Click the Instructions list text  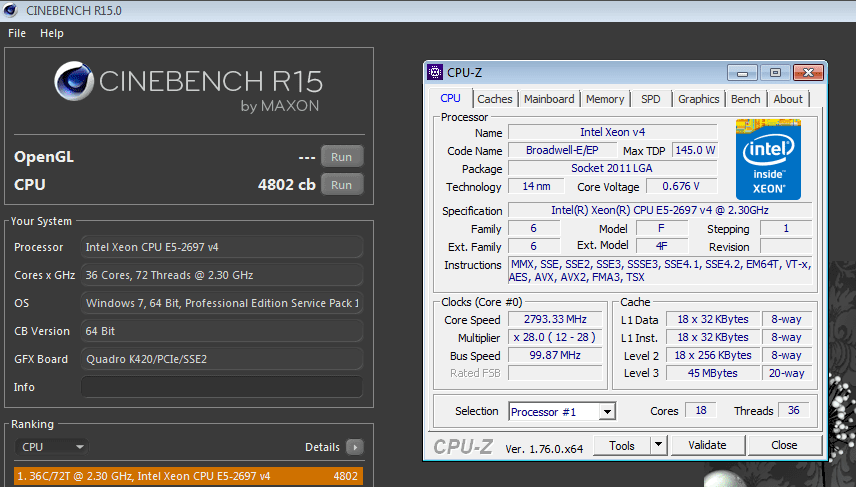pyautogui.click(x=660, y=271)
